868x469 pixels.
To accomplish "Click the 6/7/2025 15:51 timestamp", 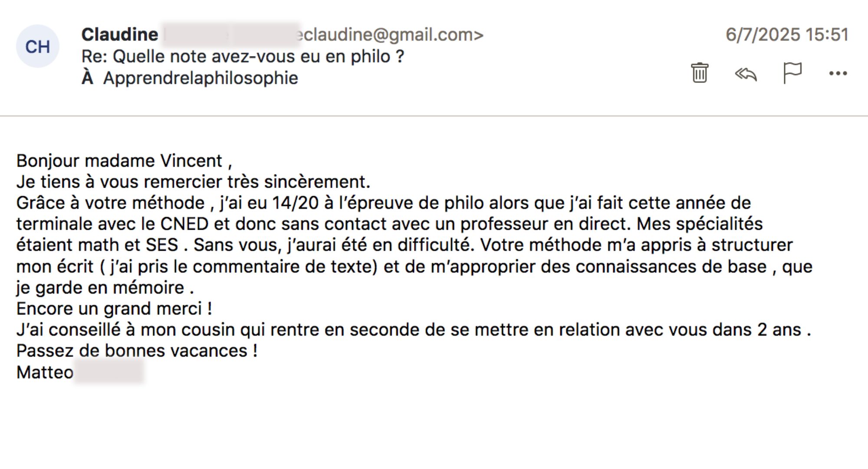I will point(787,35).
